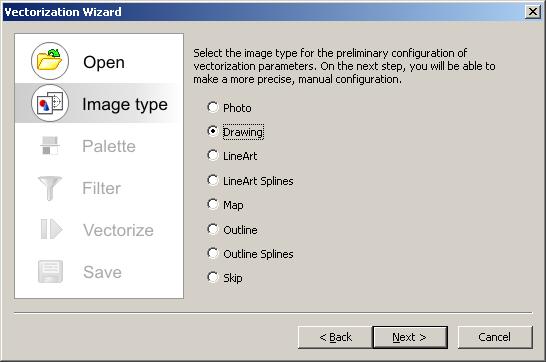Pick the LineArt option
The height and width of the screenshot is (362, 546).
tap(232, 156)
